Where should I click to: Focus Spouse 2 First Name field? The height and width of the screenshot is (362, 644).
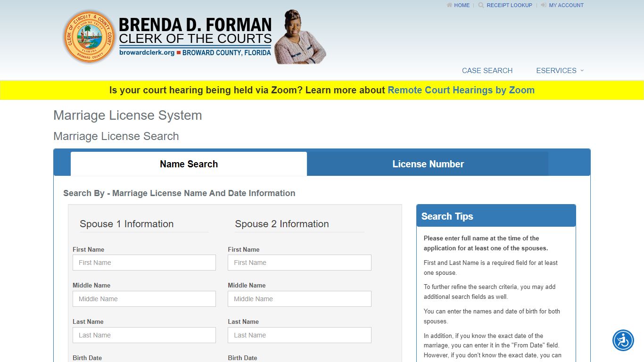coord(299,263)
